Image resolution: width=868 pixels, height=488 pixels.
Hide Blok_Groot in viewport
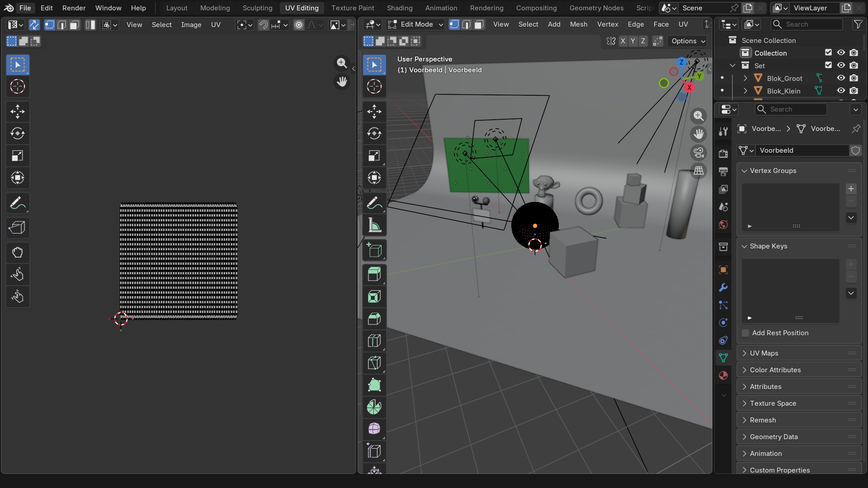841,78
